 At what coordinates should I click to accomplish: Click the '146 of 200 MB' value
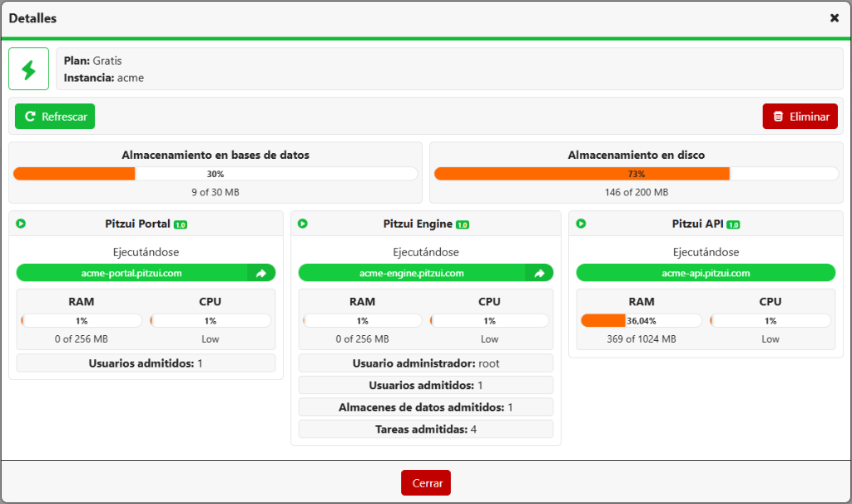click(x=637, y=192)
